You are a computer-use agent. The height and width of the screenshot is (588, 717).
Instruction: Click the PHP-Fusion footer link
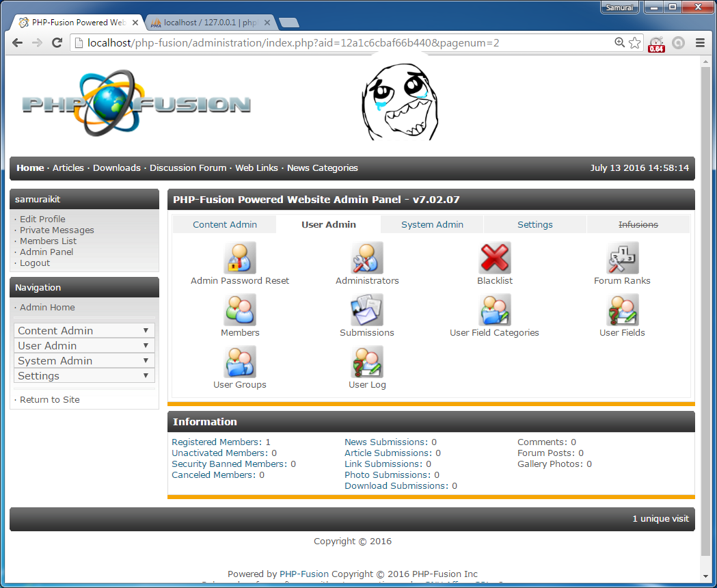pos(304,574)
